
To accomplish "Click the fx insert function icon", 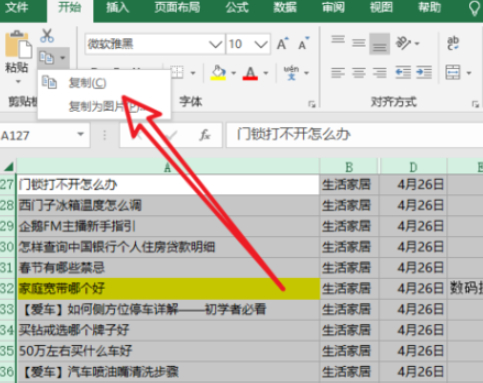I will 205,135.
